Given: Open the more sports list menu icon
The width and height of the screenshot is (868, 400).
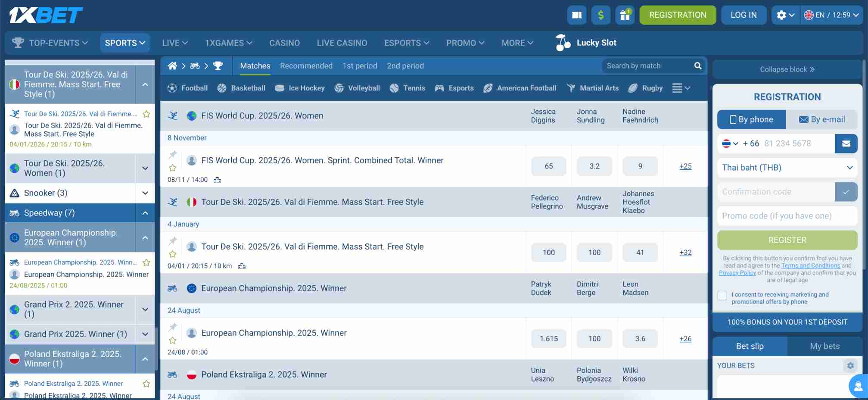Looking at the screenshot, I should coord(681,88).
